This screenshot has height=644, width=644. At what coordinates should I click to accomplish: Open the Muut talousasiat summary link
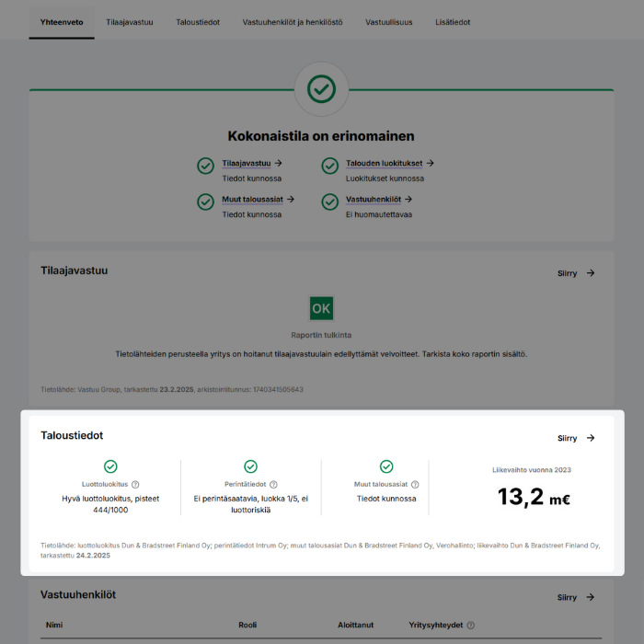[258, 199]
